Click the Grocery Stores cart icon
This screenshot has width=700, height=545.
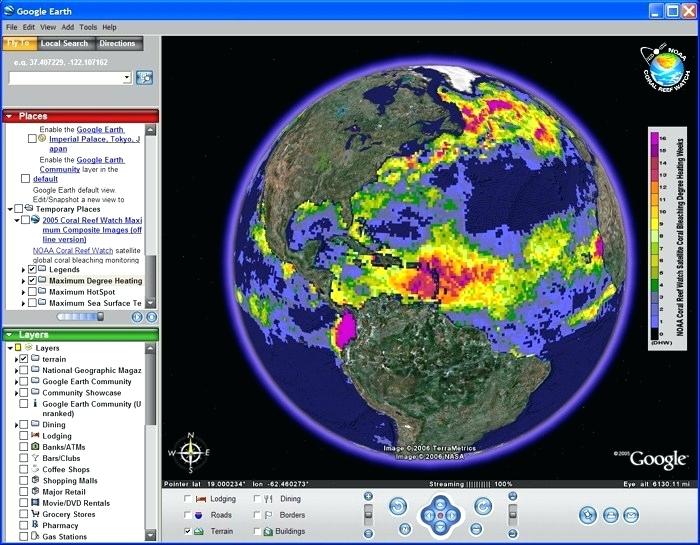(x=35, y=514)
